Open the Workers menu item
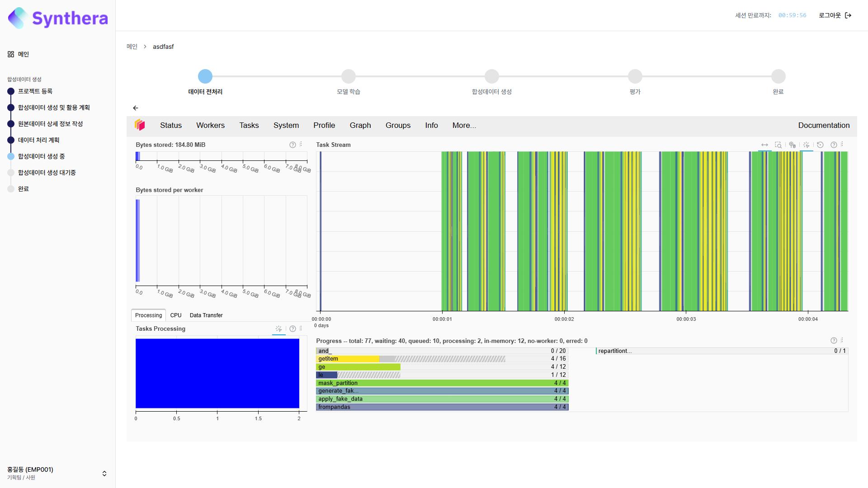The image size is (868, 488). [x=210, y=125]
